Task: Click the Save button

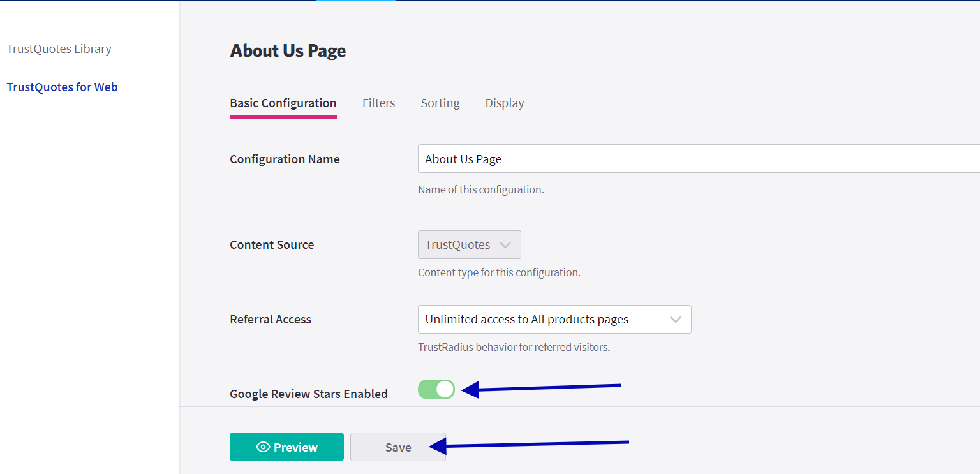Action: 398,447
